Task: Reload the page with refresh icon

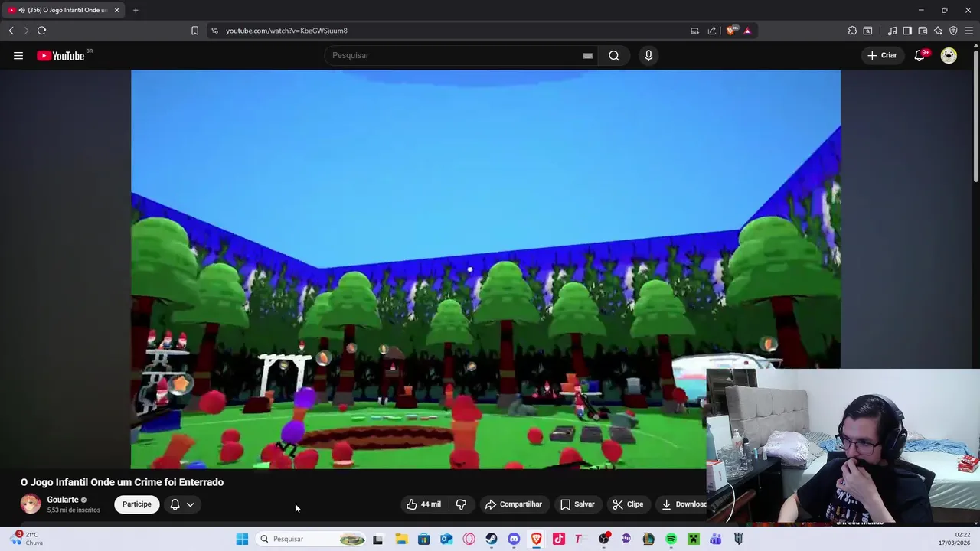Action: pyautogui.click(x=41, y=31)
